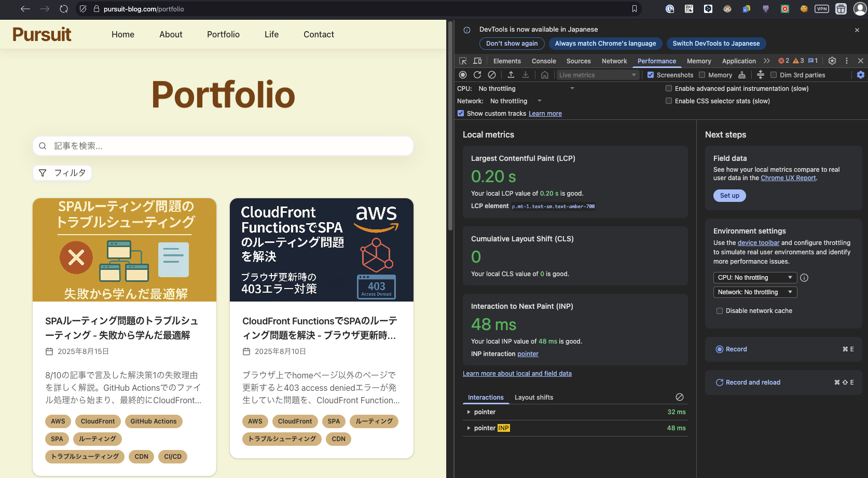Enable CSS selector stats
The height and width of the screenshot is (478, 868).
[669, 101]
